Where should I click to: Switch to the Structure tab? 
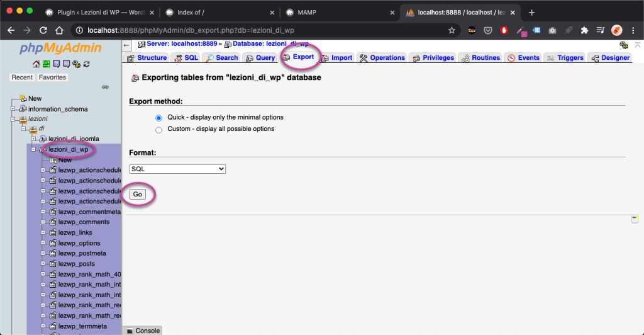coord(147,58)
